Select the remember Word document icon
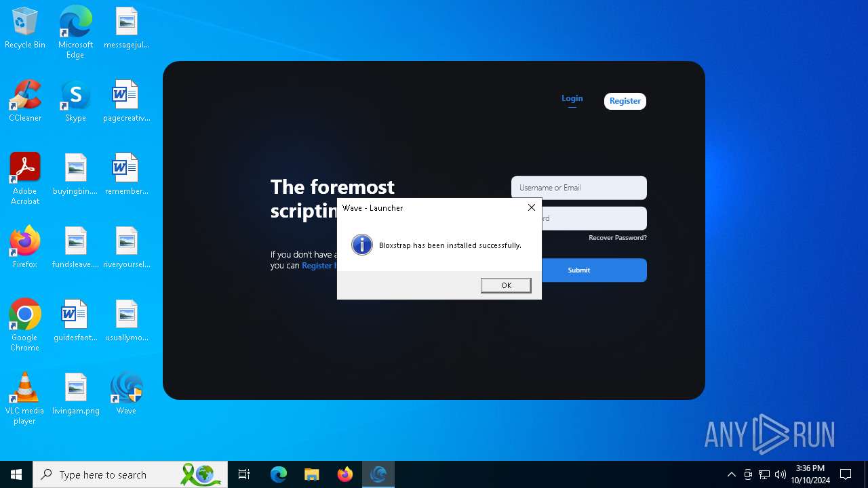This screenshot has width=868, height=488. click(126, 175)
